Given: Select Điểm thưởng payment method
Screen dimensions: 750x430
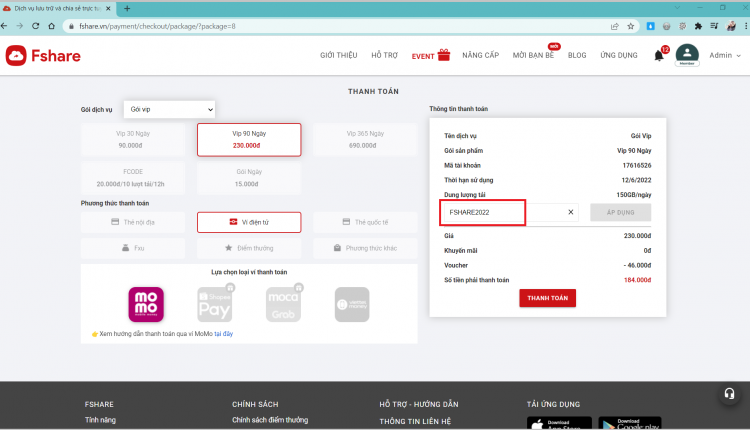Looking at the screenshot, I should [x=249, y=248].
